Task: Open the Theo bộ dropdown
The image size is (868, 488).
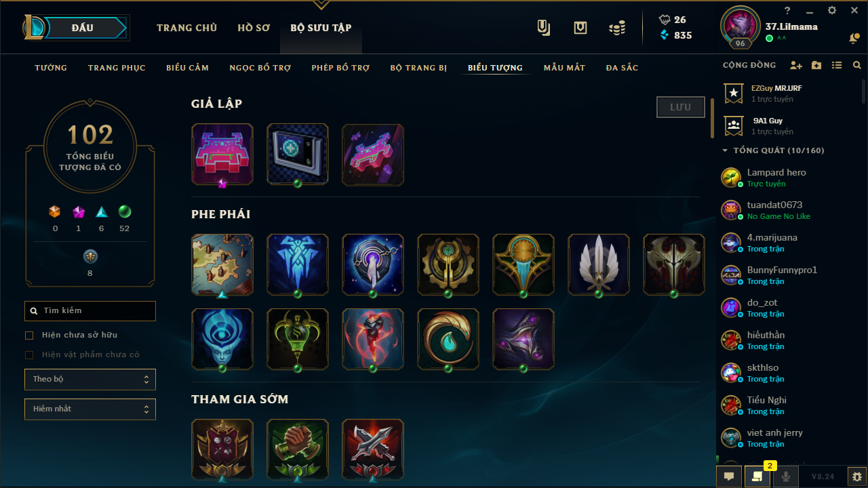Action: tap(90, 380)
